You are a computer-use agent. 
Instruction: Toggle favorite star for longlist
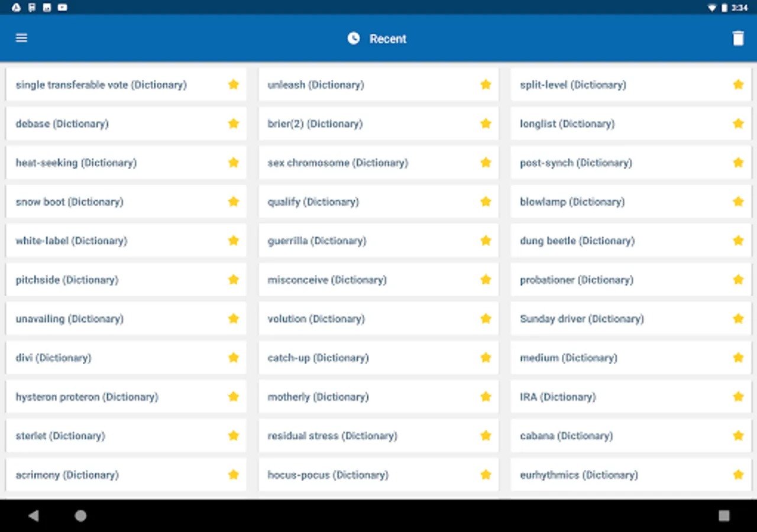[738, 124]
